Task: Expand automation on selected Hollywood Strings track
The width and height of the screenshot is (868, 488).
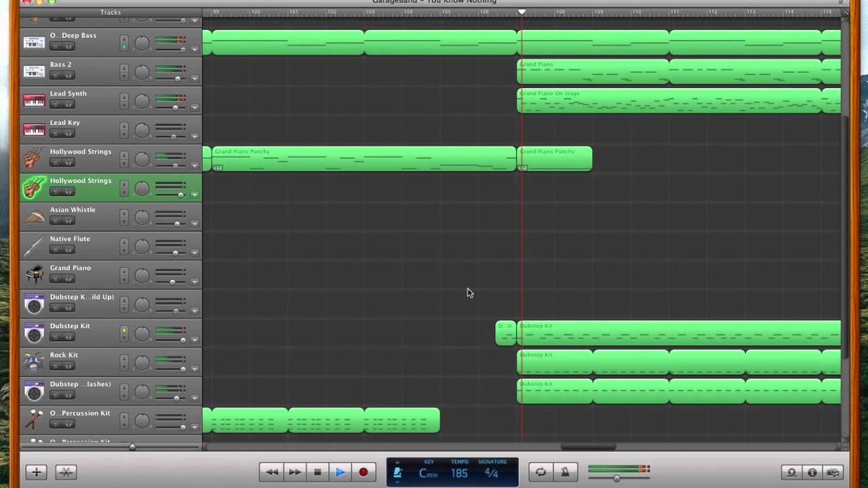Action: tap(195, 195)
